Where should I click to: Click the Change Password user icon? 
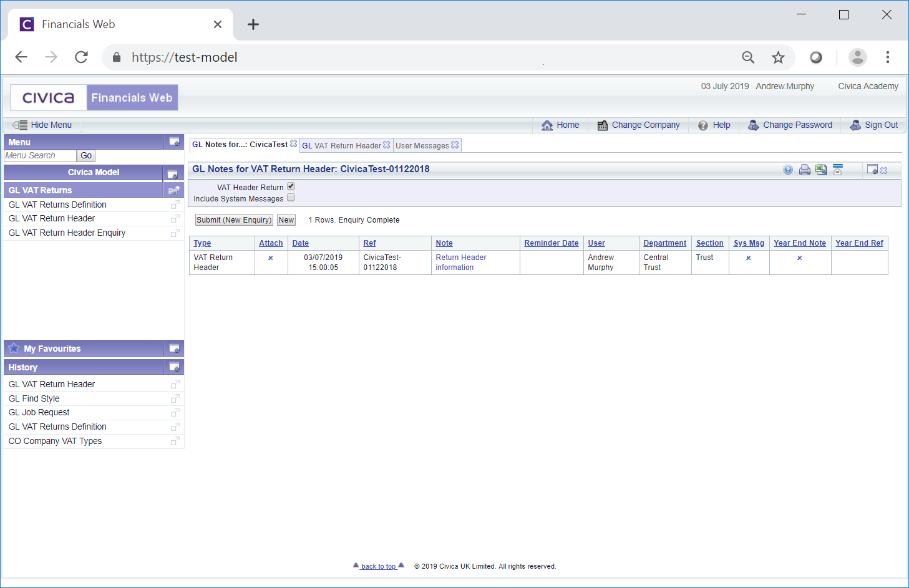[x=754, y=125]
